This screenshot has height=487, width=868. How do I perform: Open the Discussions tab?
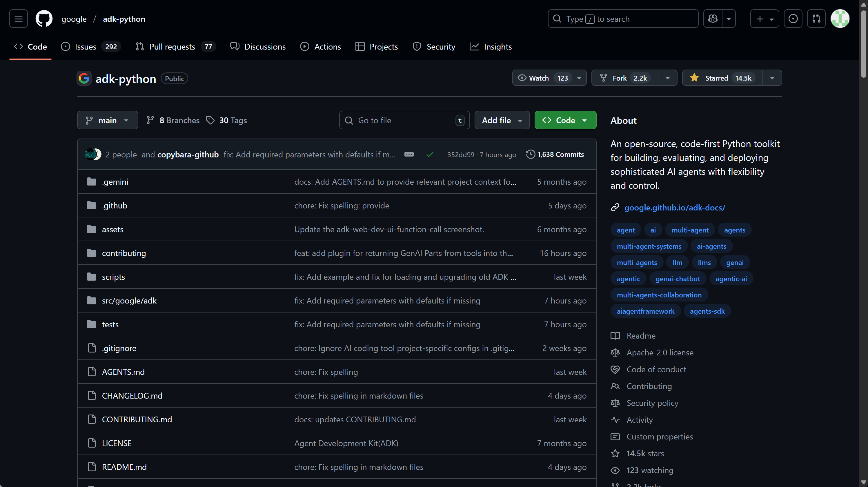tap(258, 46)
